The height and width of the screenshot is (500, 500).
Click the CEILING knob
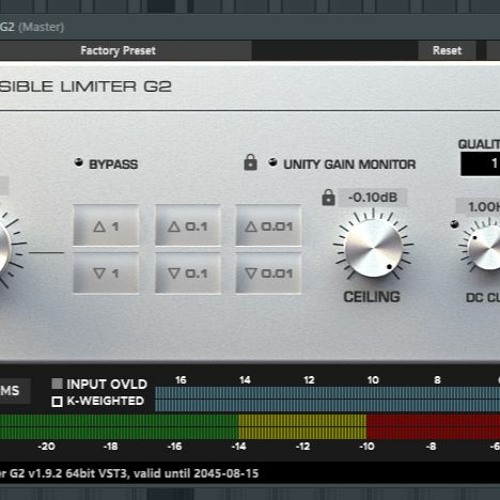[x=374, y=248]
